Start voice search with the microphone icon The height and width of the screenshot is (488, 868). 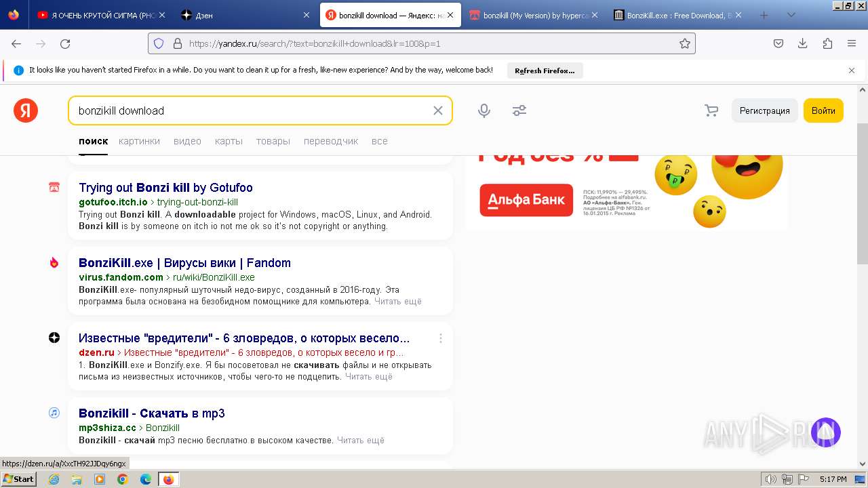click(484, 110)
